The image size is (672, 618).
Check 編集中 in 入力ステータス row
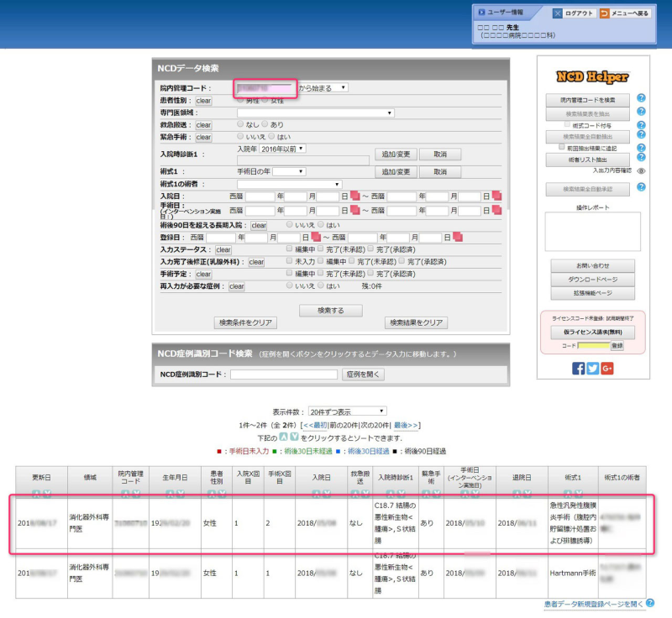click(x=290, y=249)
